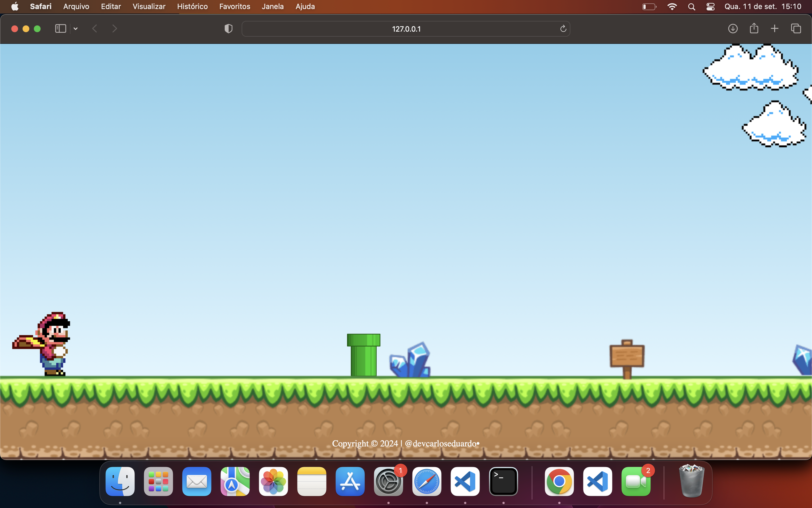Open the Editar menu

[x=111, y=6]
